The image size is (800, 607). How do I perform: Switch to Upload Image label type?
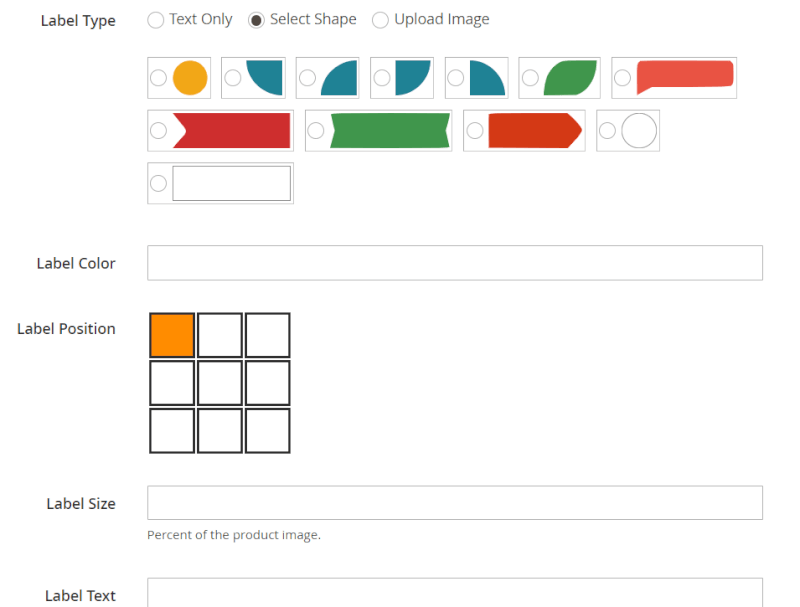point(380,19)
